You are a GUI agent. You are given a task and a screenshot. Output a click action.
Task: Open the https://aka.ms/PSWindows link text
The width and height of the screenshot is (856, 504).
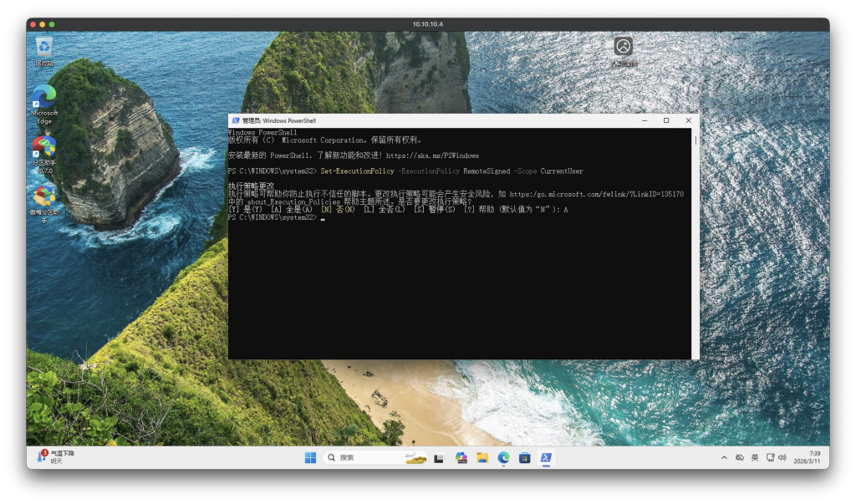434,155
